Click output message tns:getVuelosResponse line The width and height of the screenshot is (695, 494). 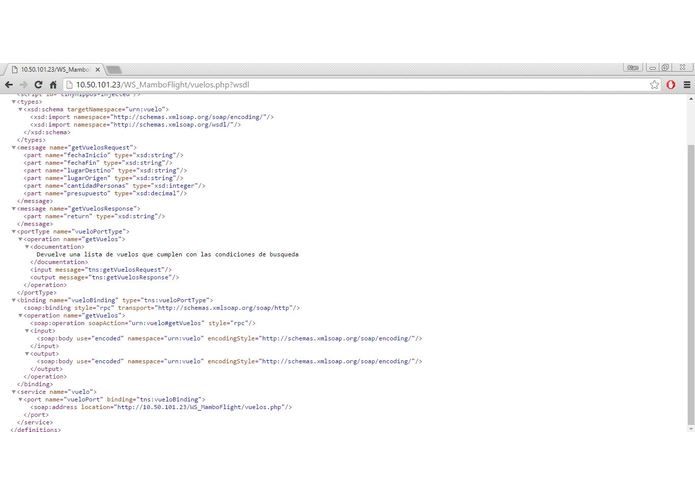(x=105, y=277)
